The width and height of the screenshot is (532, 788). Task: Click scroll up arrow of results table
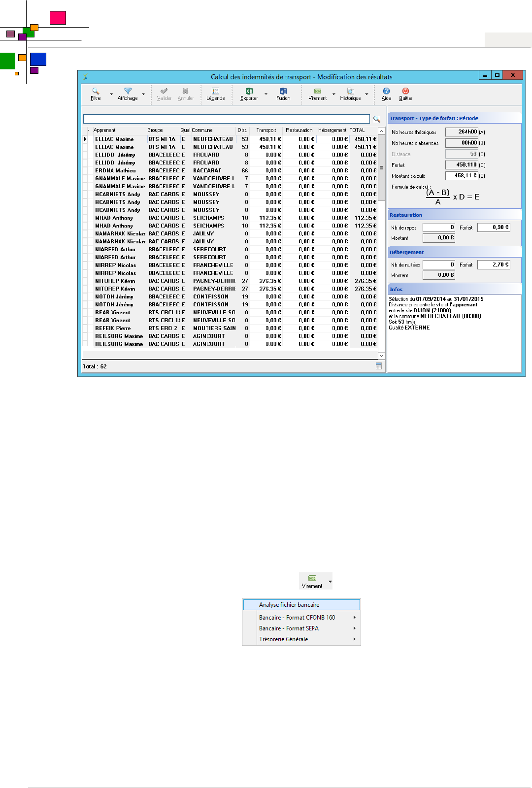pyautogui.click(x=381, y=131)
